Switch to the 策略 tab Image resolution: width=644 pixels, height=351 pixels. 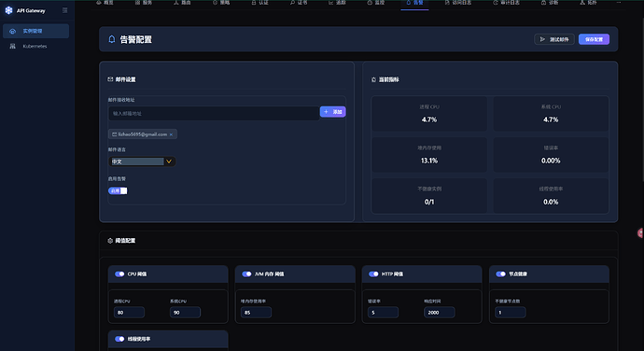221,3
